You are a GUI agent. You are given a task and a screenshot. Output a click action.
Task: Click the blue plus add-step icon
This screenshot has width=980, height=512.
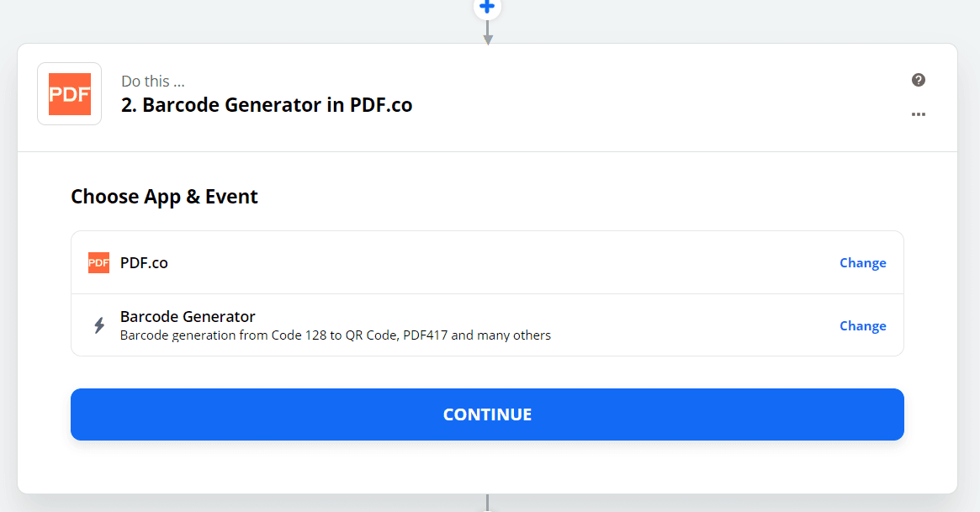pyautogui.click(x=487, y=8)
